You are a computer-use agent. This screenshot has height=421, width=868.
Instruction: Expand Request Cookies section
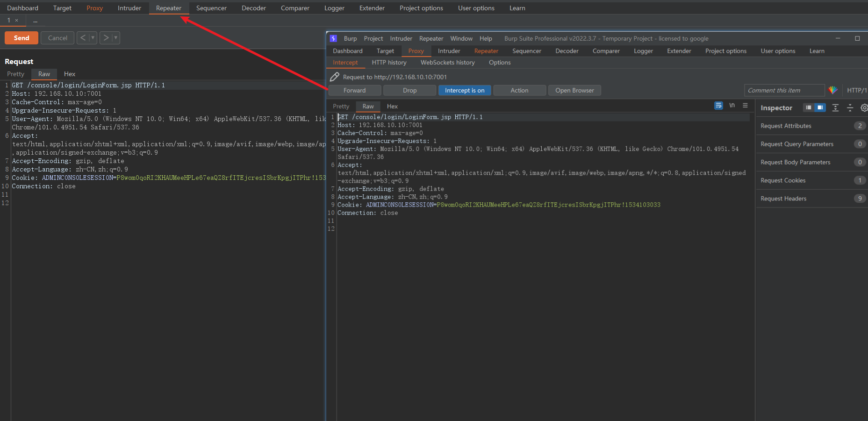[x=812, y=180]
